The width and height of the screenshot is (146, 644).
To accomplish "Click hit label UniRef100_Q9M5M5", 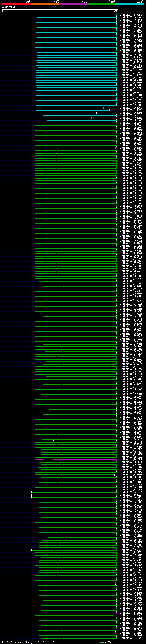I will (x=131, y=50).
